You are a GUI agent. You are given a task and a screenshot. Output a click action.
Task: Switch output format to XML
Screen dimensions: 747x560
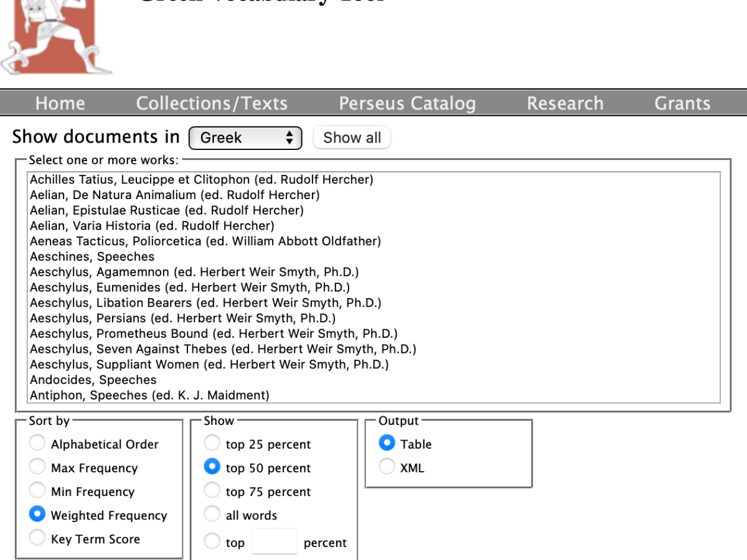point(387,467)
